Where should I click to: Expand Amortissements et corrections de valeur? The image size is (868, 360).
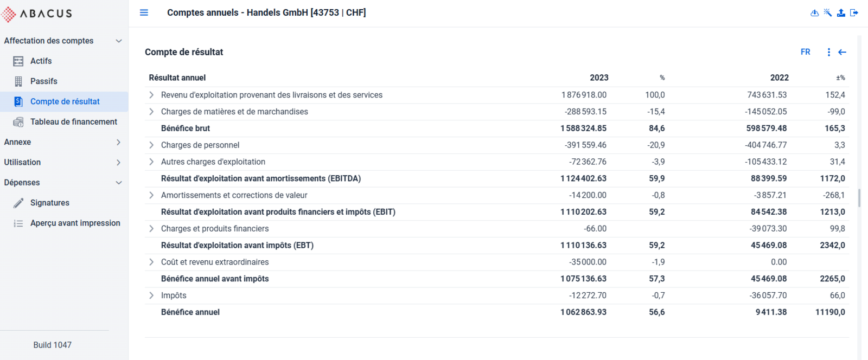coord(151,195)
